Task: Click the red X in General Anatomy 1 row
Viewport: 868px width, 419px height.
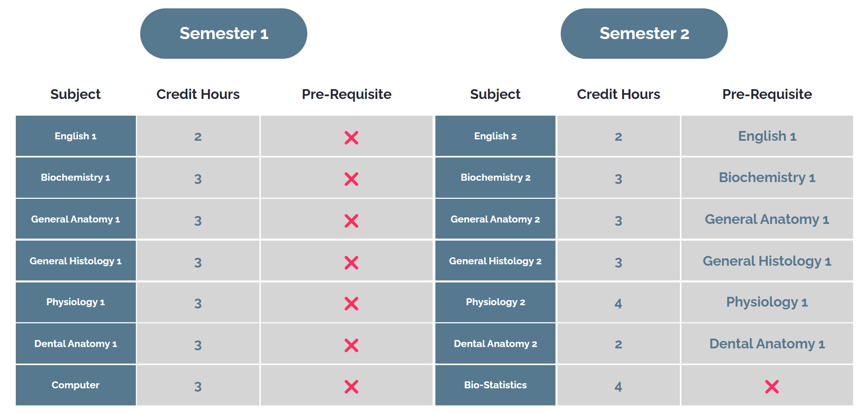Action: [351, 221]
